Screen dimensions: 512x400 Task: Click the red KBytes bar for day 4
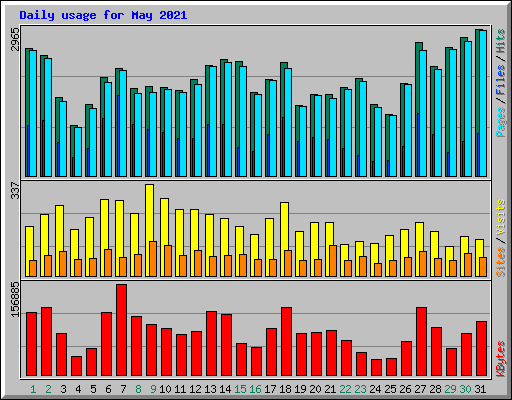point(77,366)
